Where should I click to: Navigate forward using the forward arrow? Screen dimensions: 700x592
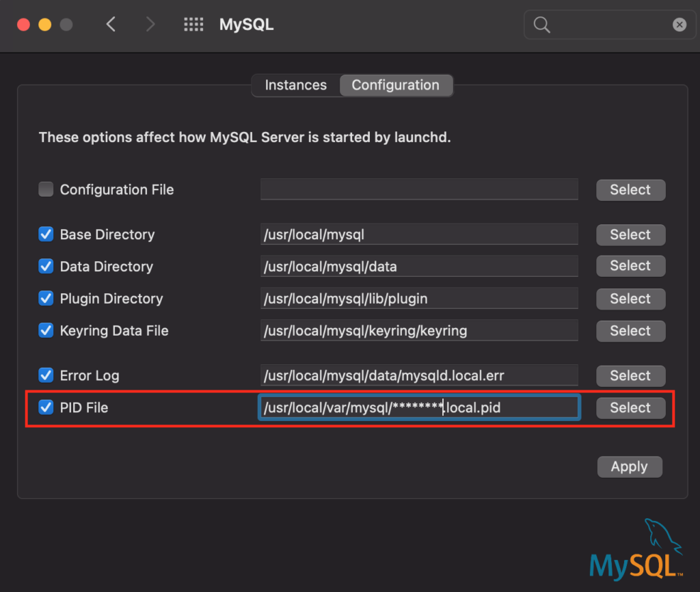pos(150,24)
